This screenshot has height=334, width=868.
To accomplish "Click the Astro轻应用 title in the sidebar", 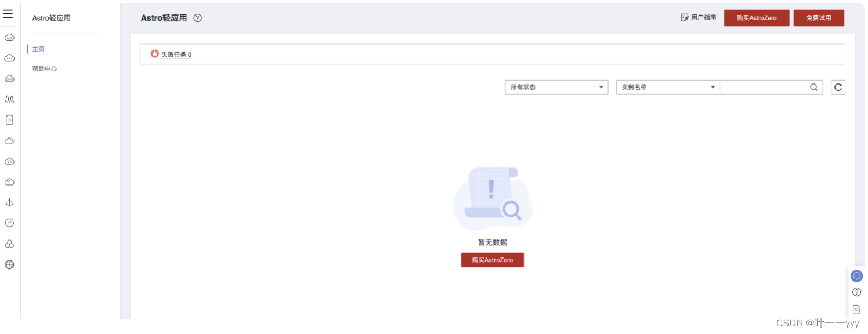I will click(x=52, y=19).
